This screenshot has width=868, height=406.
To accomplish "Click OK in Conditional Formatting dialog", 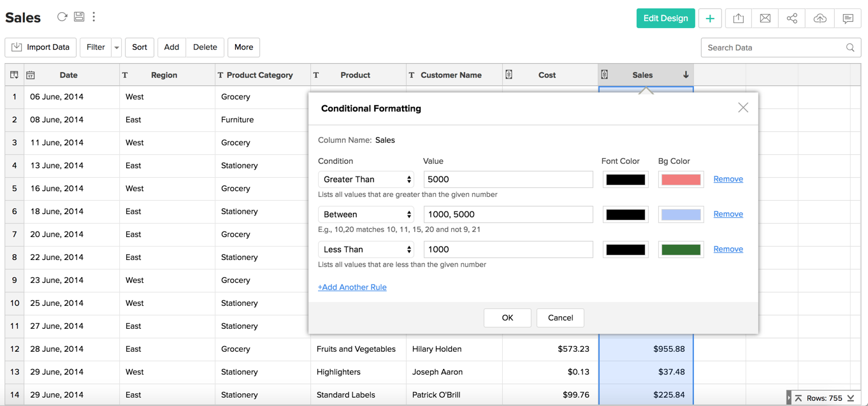I will [x=507, y=318].
